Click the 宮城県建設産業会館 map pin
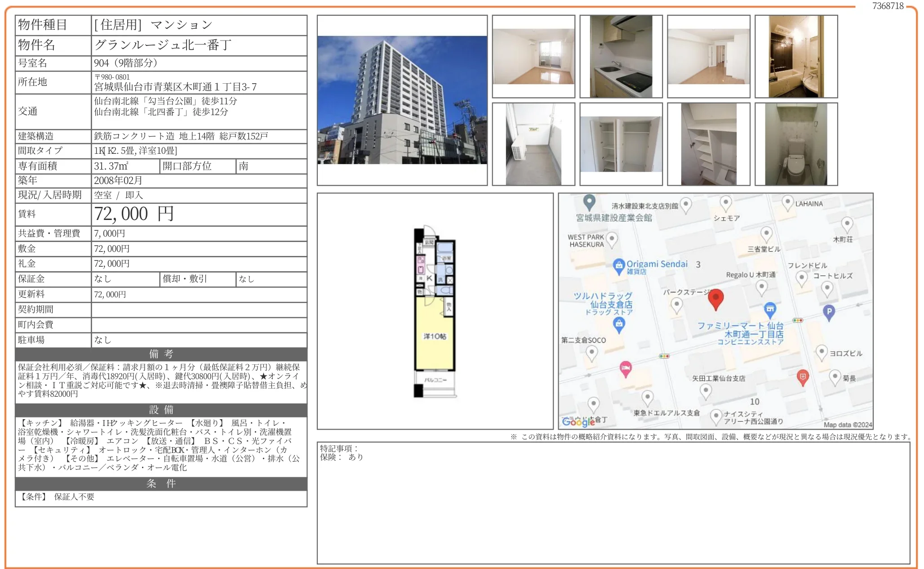 pos(589,202)
